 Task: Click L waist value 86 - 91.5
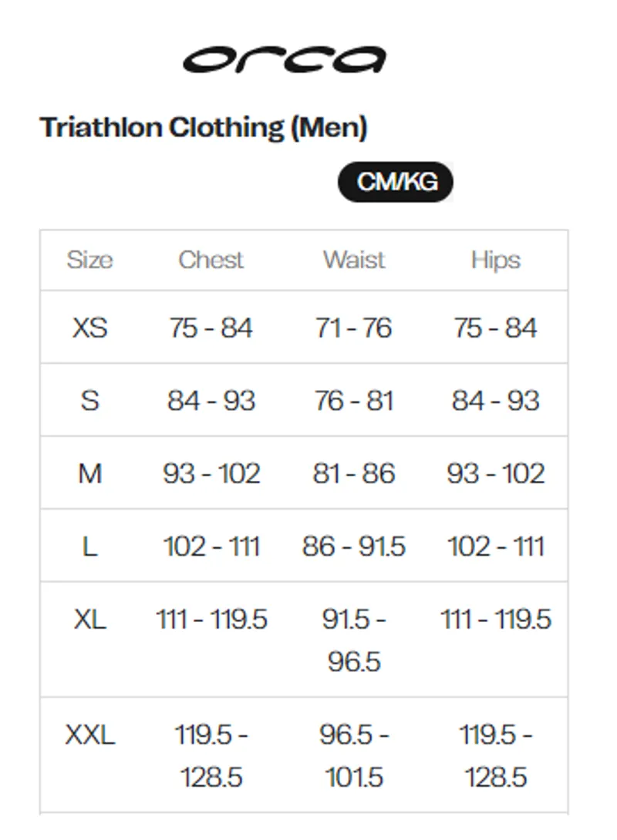(354, 546)
